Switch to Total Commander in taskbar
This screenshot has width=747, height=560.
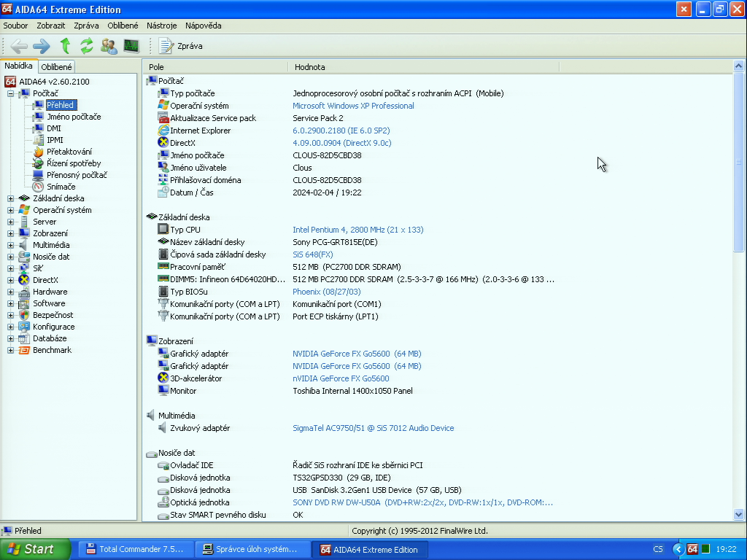click(x=135, y=550)
